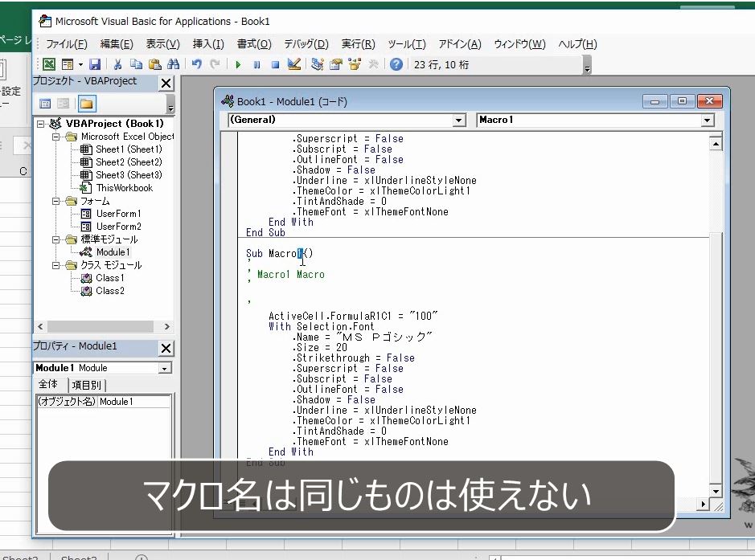
Task: Select Class1 in project tree
Action: (x=110, y=278)
